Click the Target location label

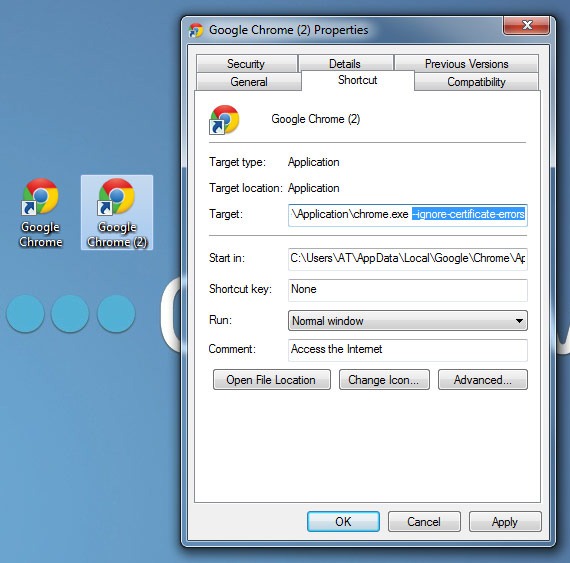(246, 188)
